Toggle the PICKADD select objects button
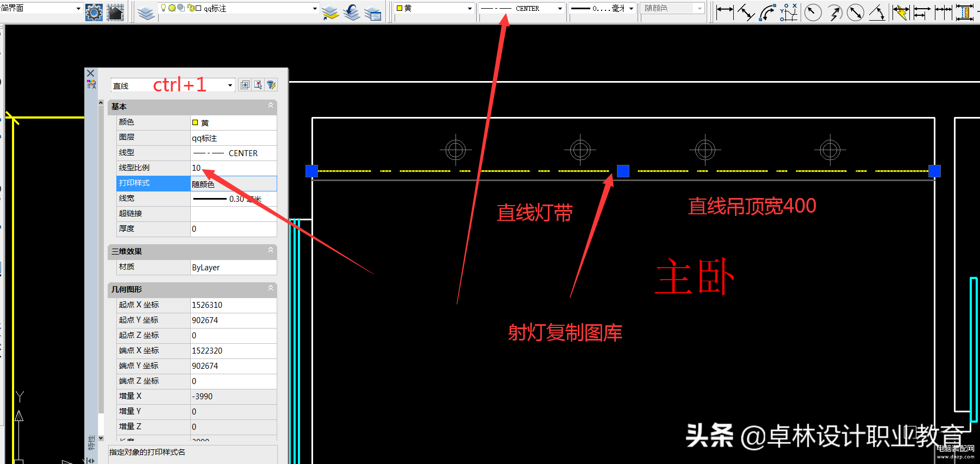The width and height of the screenshot is (980, 464). click(x=245, y=85)
